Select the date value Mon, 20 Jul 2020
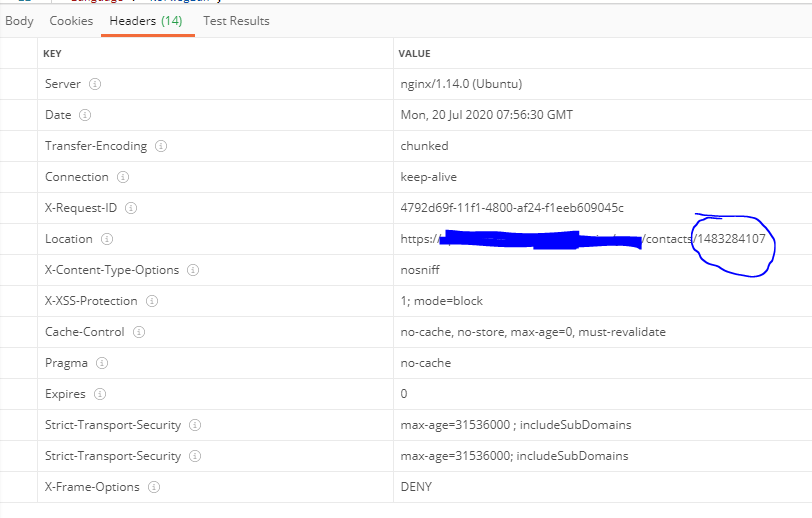Viewport: 812px width, 518px height. pos(487,115)
